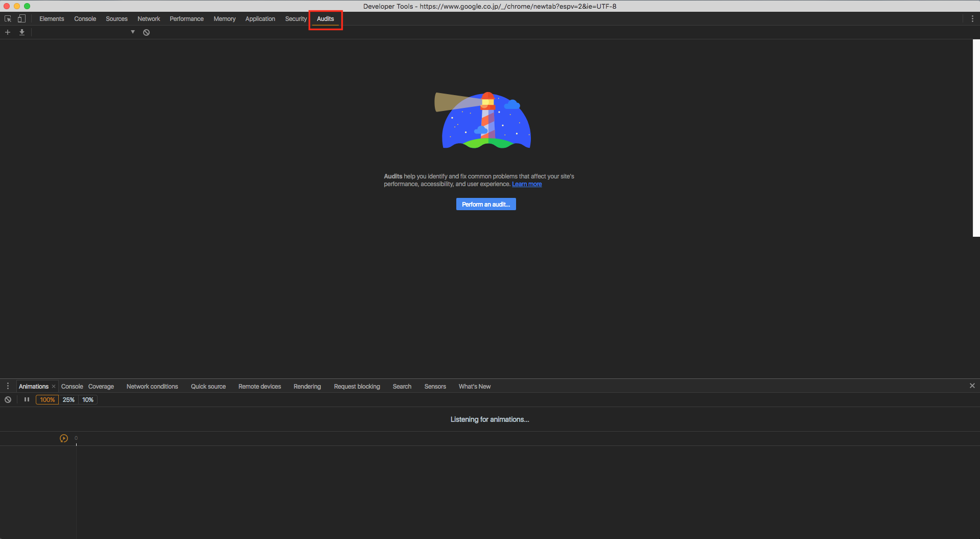Switch to the Performance tab
The image size is (980, 539).
(186, 19)
